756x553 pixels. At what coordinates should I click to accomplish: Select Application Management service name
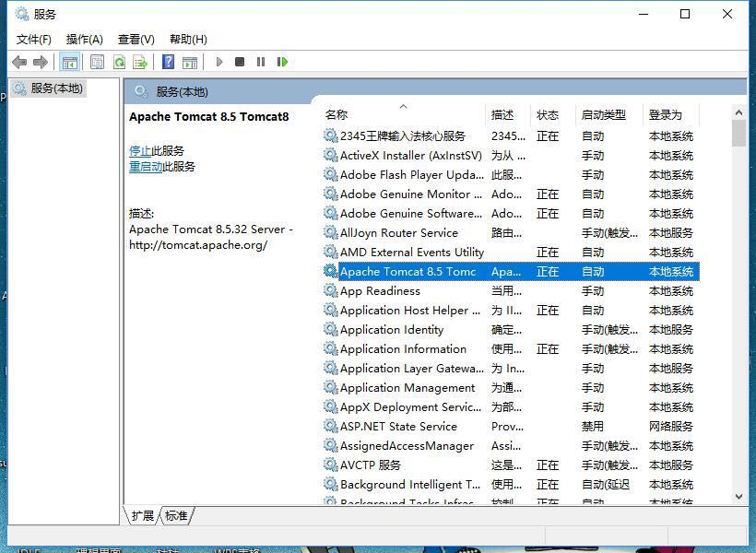pyautogui.click(x=408, y=388)
